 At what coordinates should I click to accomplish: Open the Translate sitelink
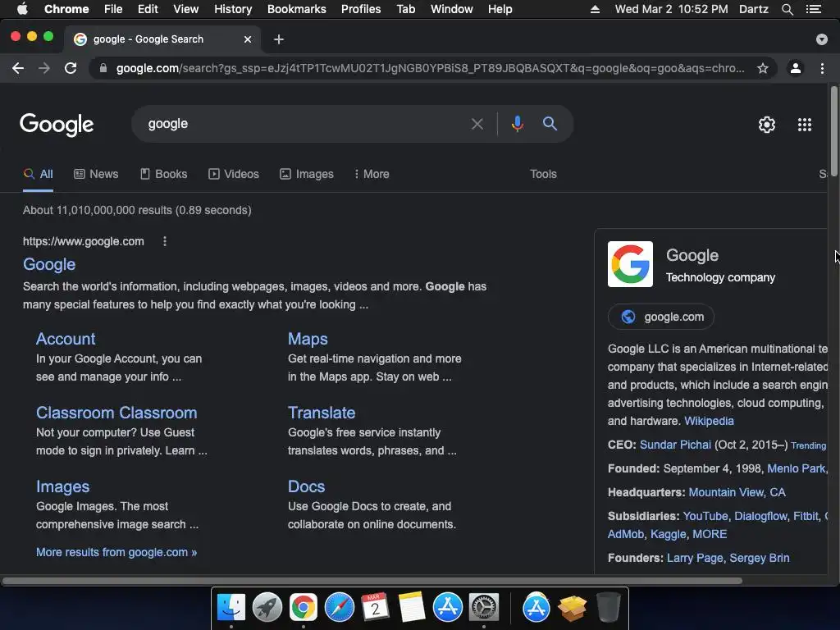pos(322,413)
